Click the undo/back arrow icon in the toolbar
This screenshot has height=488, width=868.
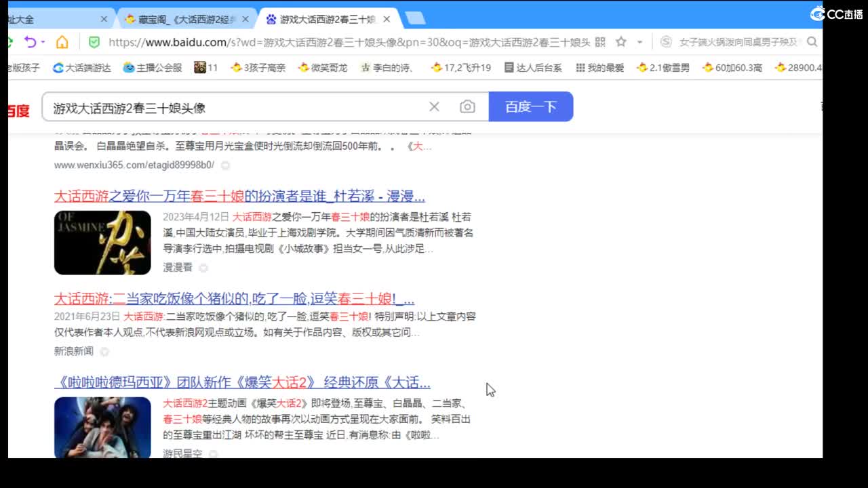click(30, 42)
